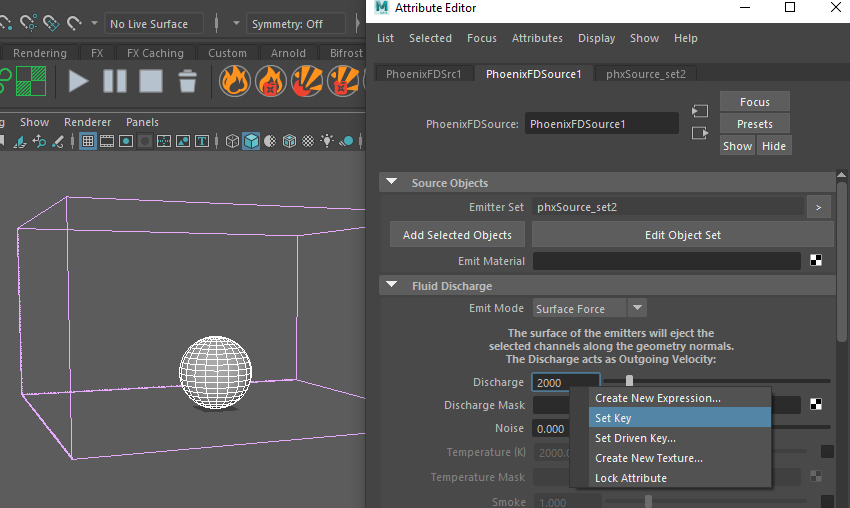The width and height of the screenshot is (850, 508).
Task: Click the fire with gas canister preset
Action: pyautogui.click(x=271, y=81)
